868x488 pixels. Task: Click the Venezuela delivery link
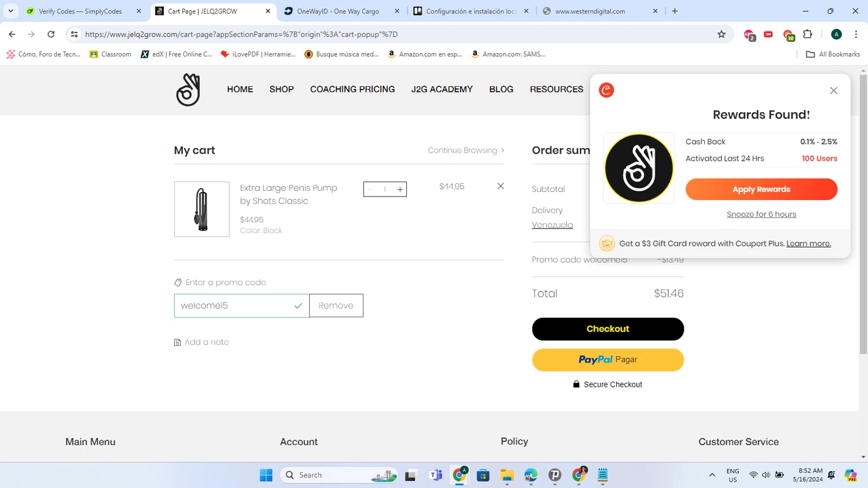click(552, 225)
